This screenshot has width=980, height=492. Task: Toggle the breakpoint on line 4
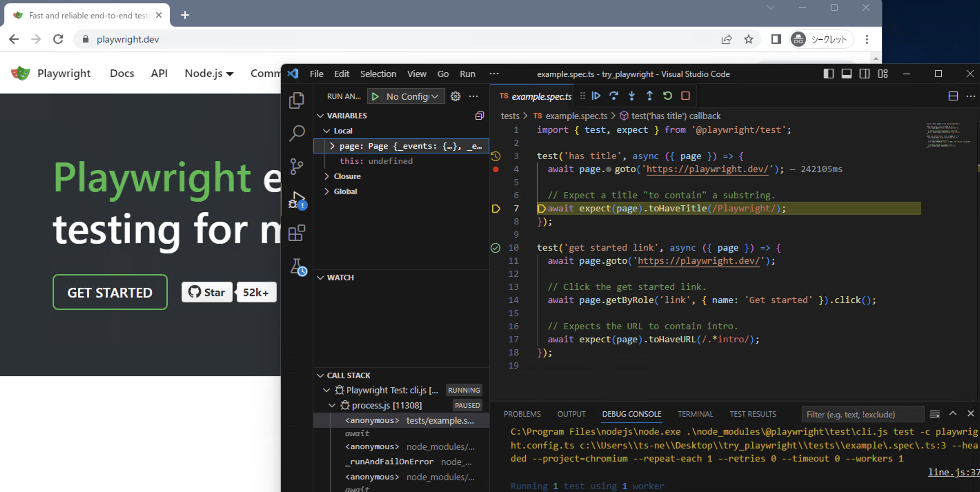(496, 170)
